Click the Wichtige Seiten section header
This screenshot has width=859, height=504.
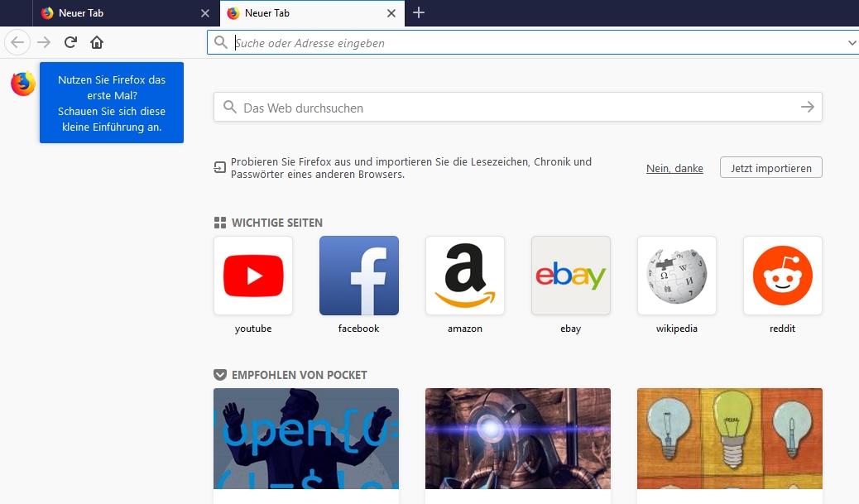pyautogui.click(x=277, y=223)
